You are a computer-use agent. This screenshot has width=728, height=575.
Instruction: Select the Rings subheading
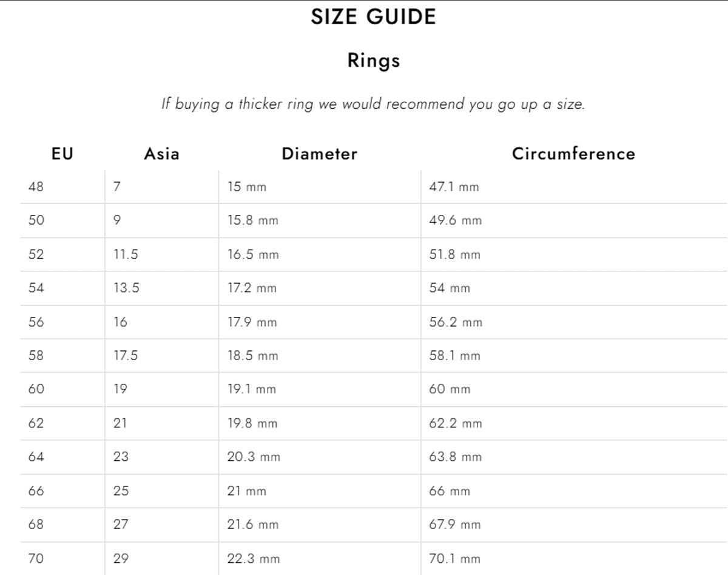point(374,61)
